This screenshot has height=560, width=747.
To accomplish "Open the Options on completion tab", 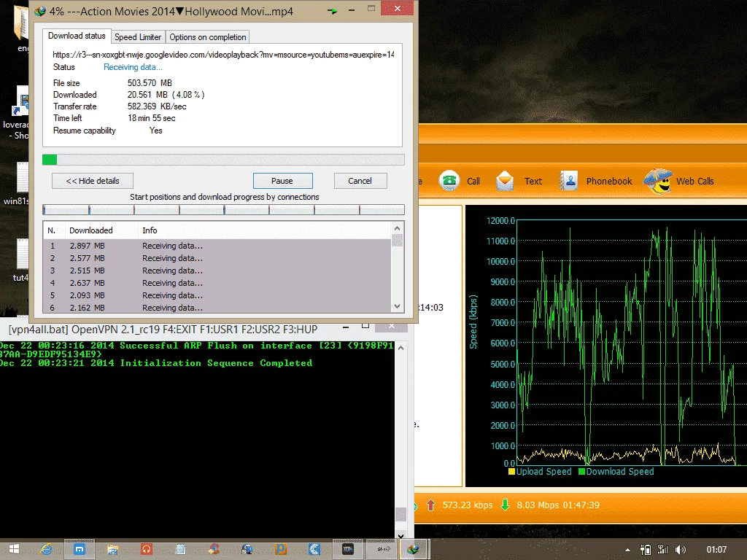I will [208, 37].
